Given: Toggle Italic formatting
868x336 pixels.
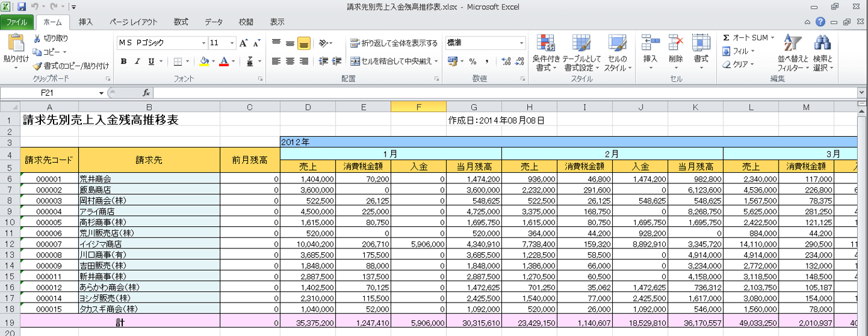Looking at the screenshot, I should tap(137, 61).
